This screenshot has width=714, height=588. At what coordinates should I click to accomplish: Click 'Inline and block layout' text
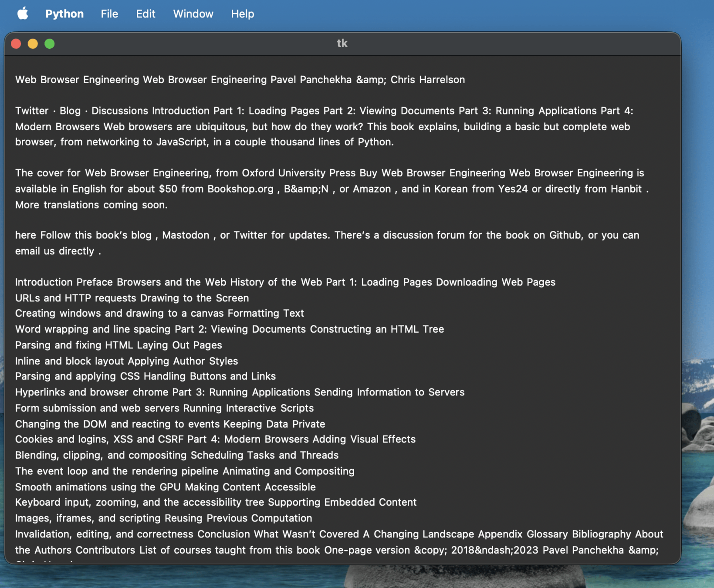69,361
